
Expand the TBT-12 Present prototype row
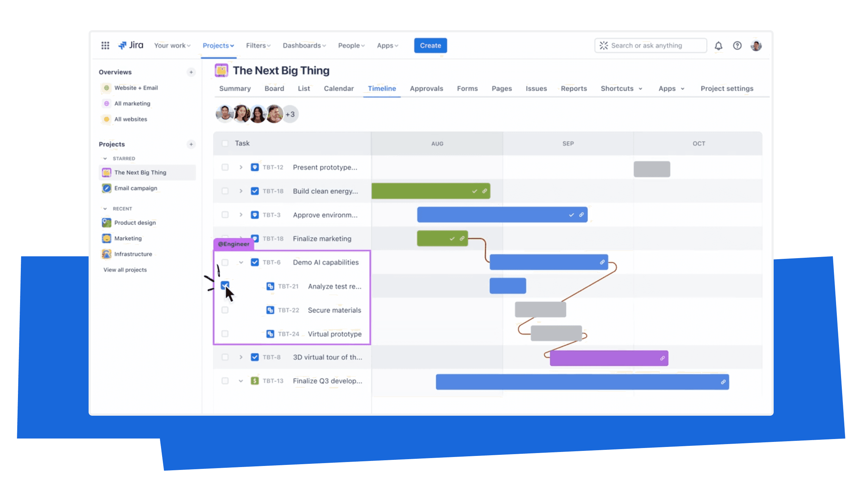click(241, 167)
